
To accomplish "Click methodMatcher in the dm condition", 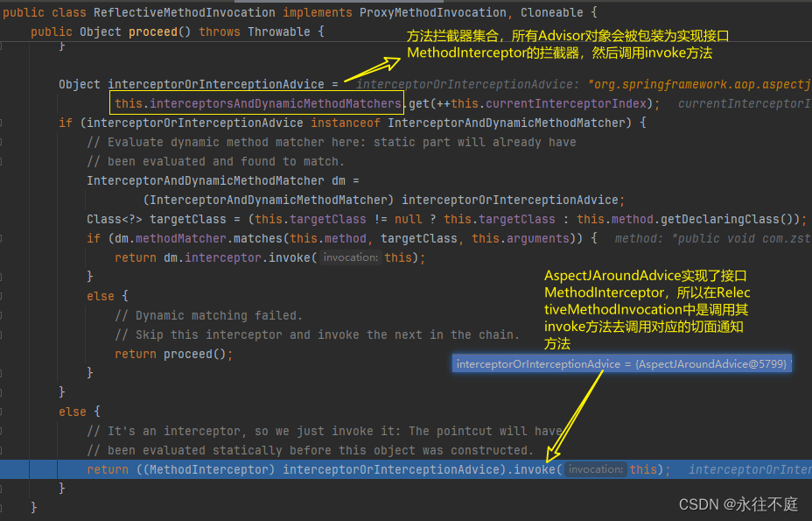I will click(x=181, y=238).
